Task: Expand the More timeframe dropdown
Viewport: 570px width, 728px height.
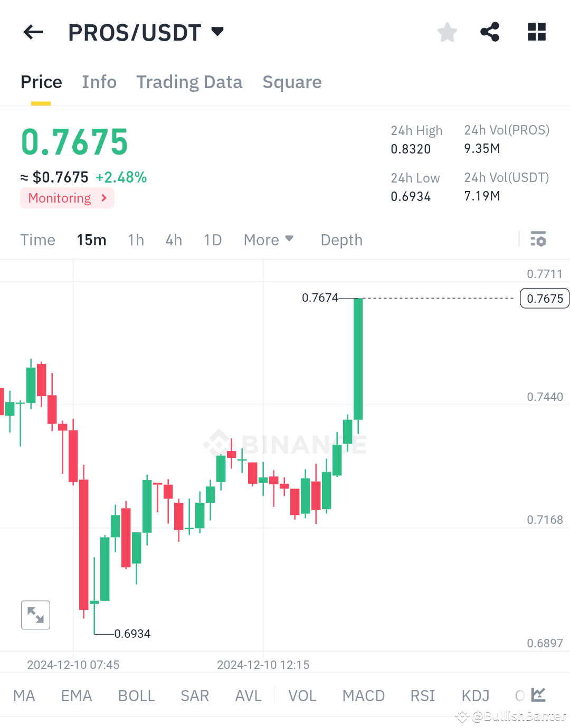Action: point(268,240)
